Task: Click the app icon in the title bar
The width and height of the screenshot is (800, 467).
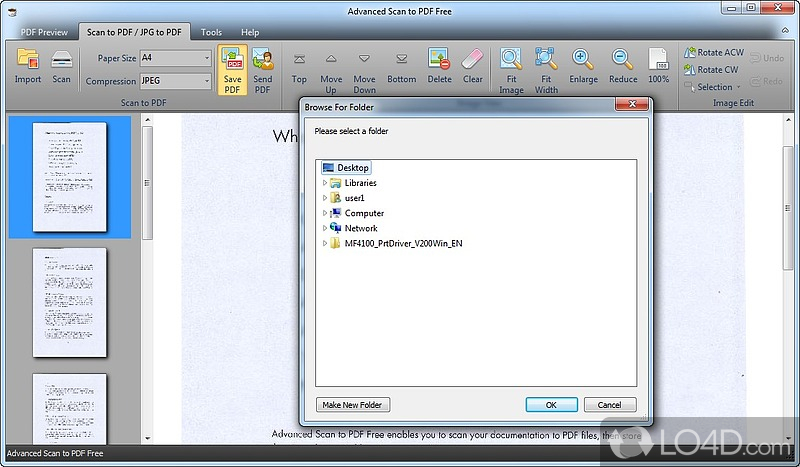Action: pos(12,12)
